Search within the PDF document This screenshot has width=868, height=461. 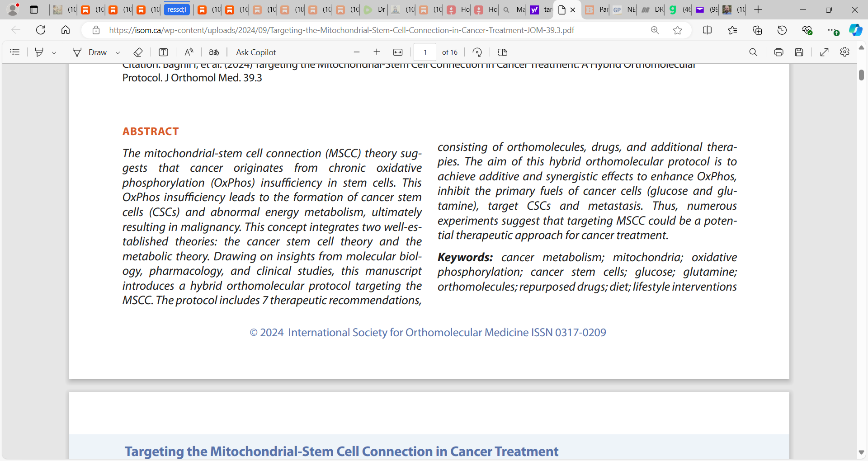click(x=753, y=52)
